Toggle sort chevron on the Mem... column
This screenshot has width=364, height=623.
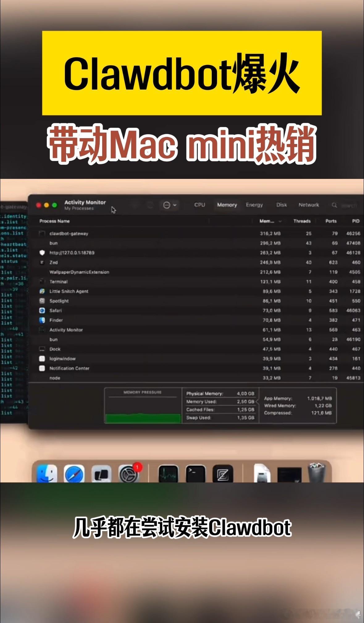click(x=280, y=221)
